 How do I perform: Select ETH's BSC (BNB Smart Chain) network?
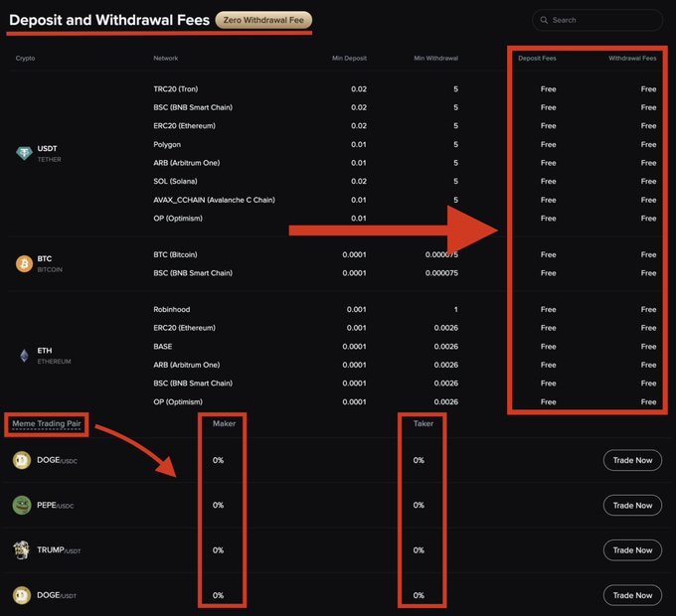[193, 384]
